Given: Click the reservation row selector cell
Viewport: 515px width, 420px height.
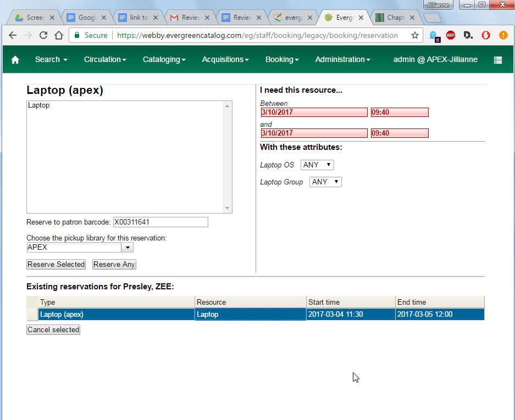Looking at the screenshot, I should (32, 315).
